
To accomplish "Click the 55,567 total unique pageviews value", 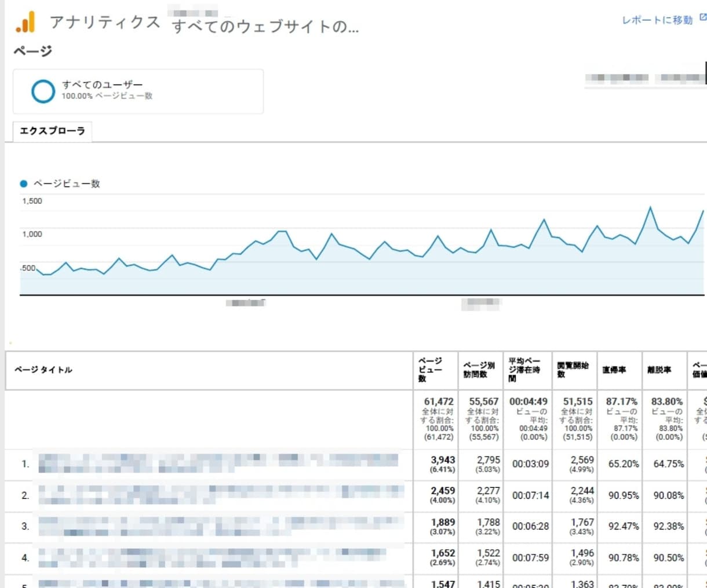I will (484, 401).
